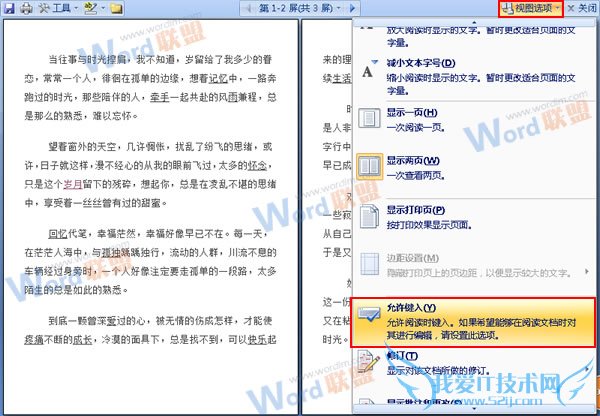Image resolution: width=600 pixels, height=416 pixels.
Task: Click the menu's top scroll-up arrow
Action: (474, 22)
